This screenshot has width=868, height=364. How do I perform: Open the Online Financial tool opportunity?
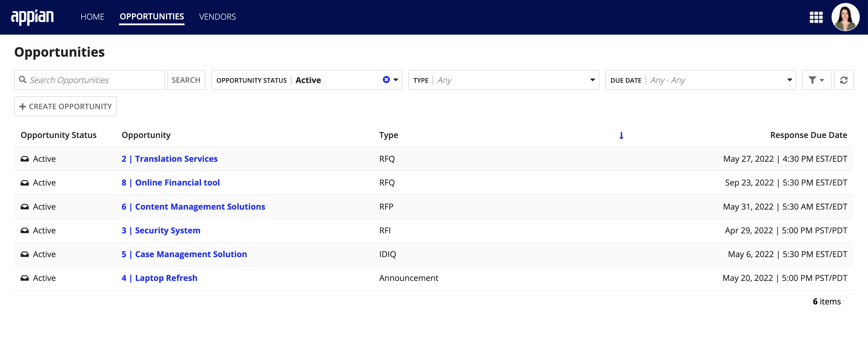point(170,183)
